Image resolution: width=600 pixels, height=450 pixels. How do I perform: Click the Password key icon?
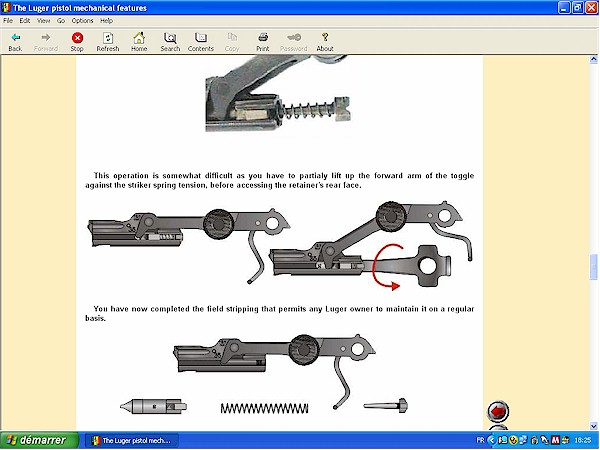point(294,37)
